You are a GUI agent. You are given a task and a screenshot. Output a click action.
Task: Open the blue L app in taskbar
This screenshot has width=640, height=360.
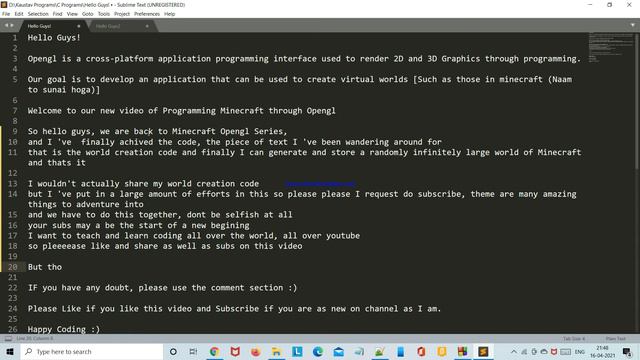pyautogui.click(x=297, y=351)
